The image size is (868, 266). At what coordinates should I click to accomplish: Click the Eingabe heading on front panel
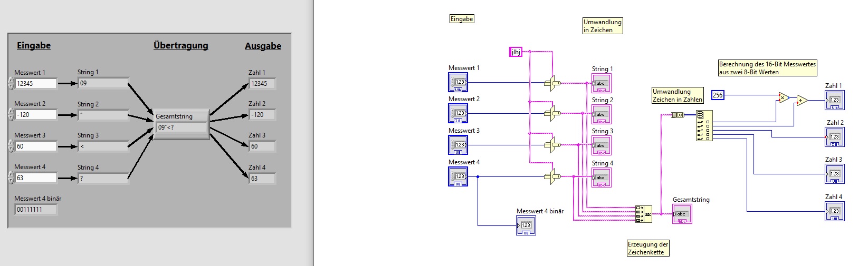34,45
